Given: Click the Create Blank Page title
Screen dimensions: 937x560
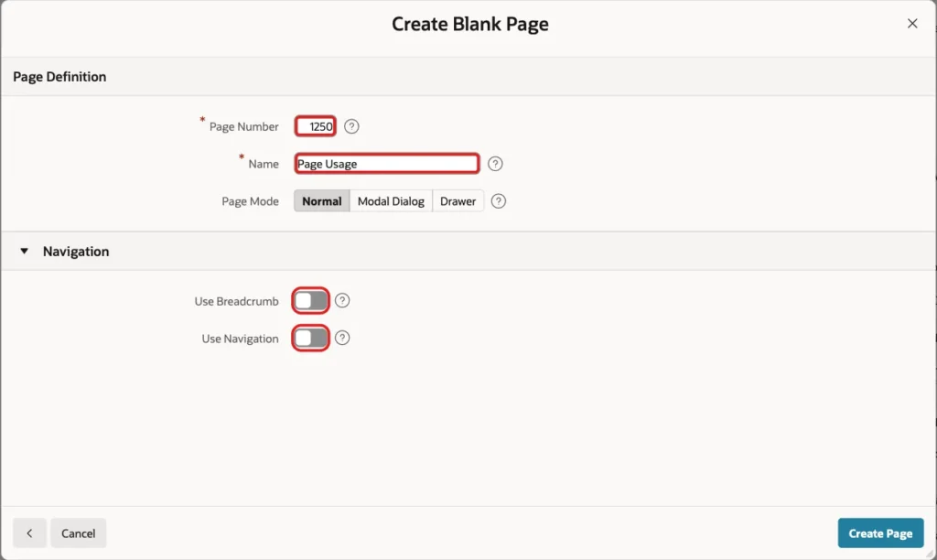Looking at the screenshot, I should pyautogui.click(x=469, y=24).
